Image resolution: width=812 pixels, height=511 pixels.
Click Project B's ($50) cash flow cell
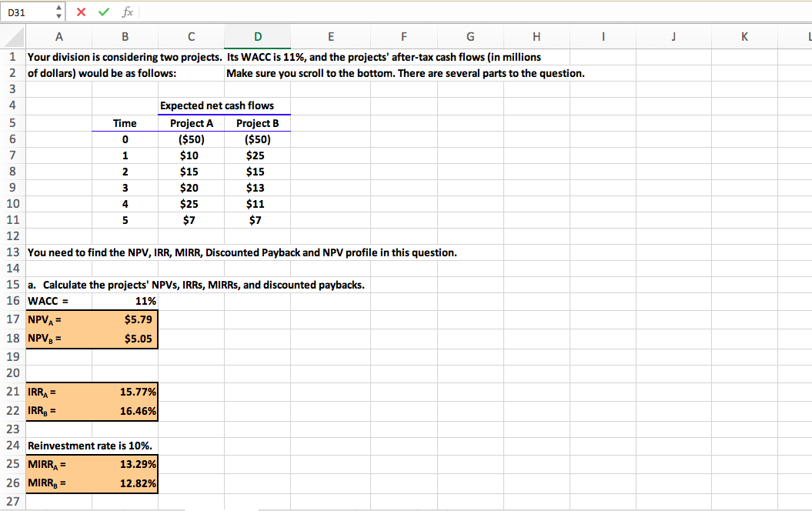tap(257, 139)
